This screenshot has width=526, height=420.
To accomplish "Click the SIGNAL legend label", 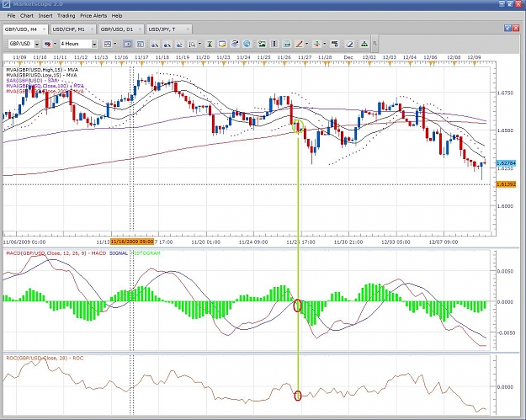I will [x=119, y=253].
